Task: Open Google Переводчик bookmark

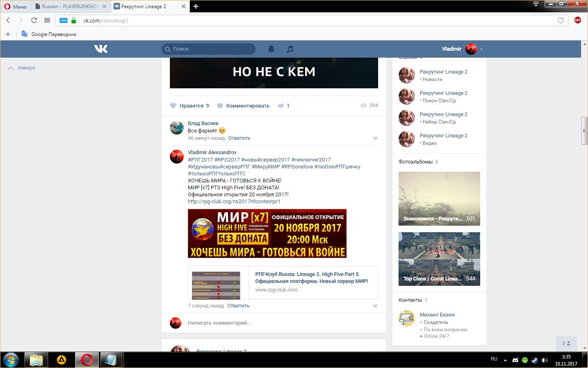Action: [x=49, y=34]
